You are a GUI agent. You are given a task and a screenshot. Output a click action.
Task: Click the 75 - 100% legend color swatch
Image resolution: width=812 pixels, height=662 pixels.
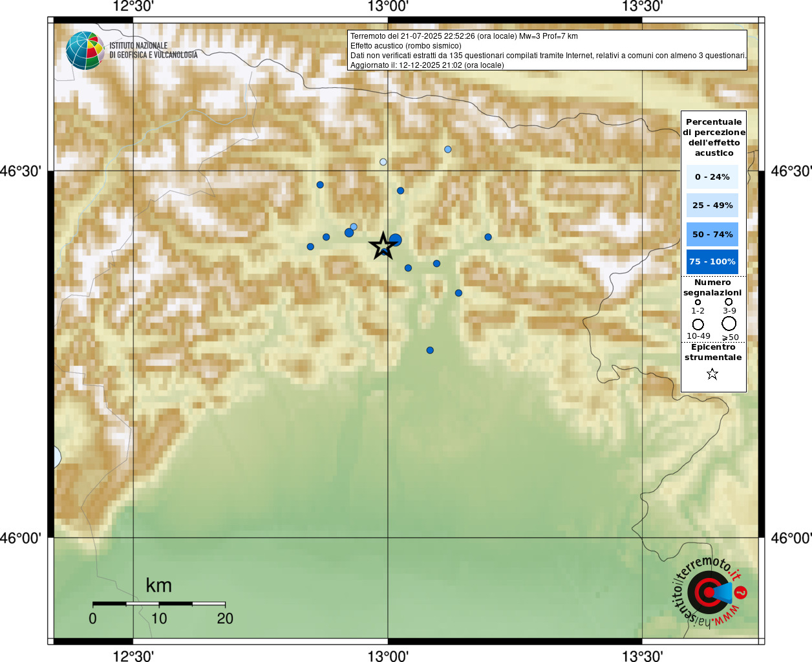pos(712,262)
